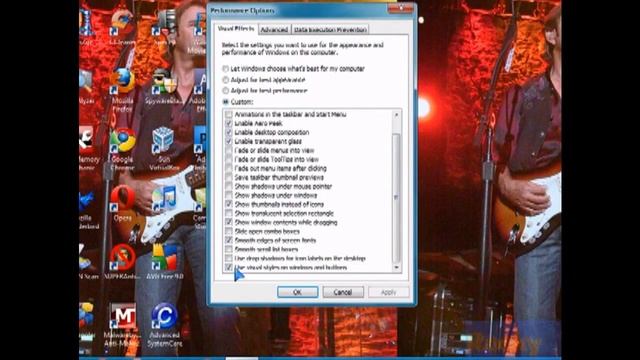This screenshot has width=640, height=360.
Task: Check Fade out menu items after clicking
Action: [229, 168]
